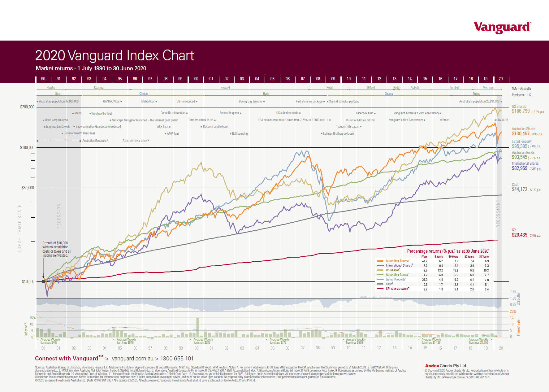Click the Cash $44,172 value
Image resolution: width=549 pixels, height=392 pixels.
click(x=520, y=189)
